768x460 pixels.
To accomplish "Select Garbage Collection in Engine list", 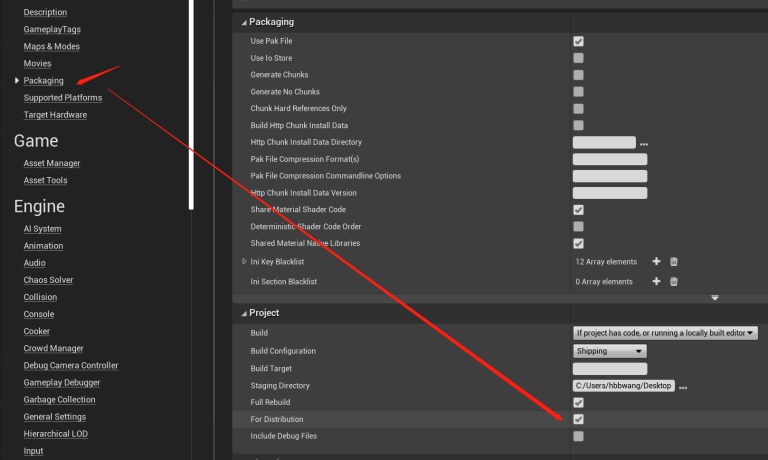I will point(60,400).
